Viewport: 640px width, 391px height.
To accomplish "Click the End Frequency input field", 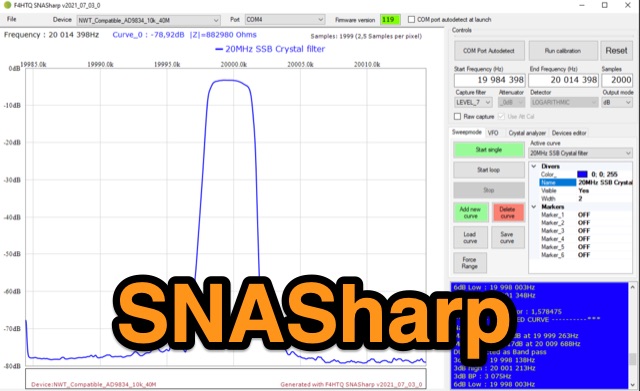I will coord(564,80).
